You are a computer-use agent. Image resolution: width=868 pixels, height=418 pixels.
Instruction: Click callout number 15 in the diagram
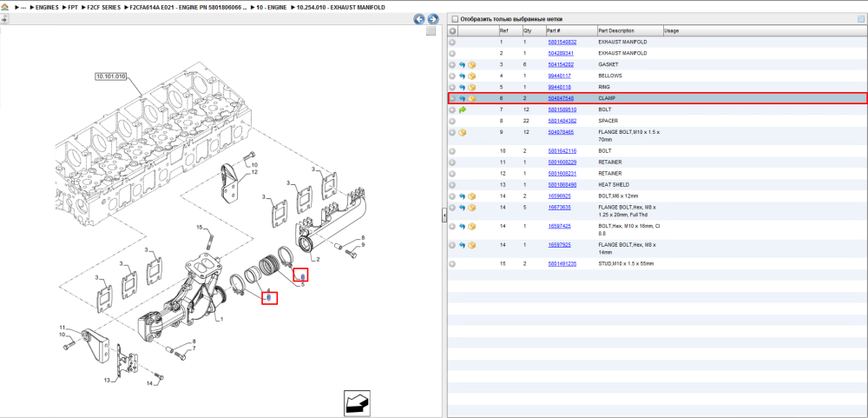coord(201,228)
